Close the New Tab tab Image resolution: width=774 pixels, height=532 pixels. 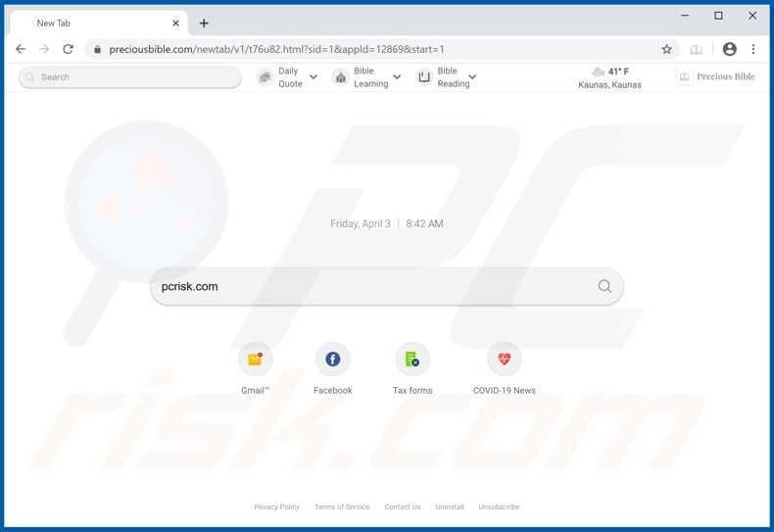point(175,24)
